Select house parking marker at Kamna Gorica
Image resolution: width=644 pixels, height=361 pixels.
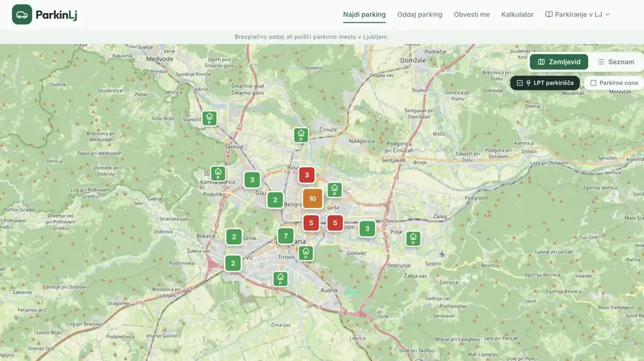(218, 173)
